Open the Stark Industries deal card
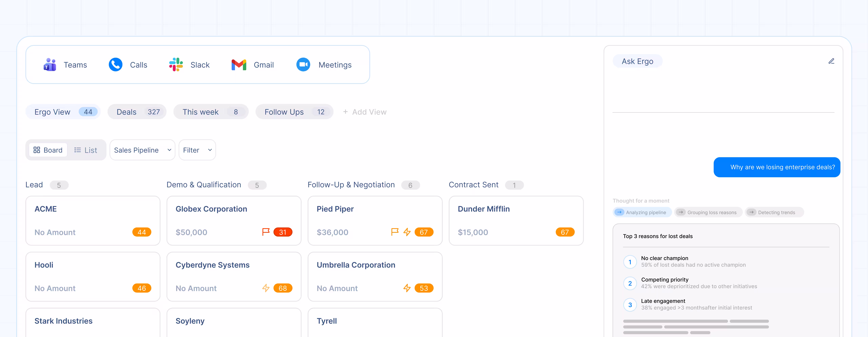This screenshot has width=868, height=337. coord(93,323)
